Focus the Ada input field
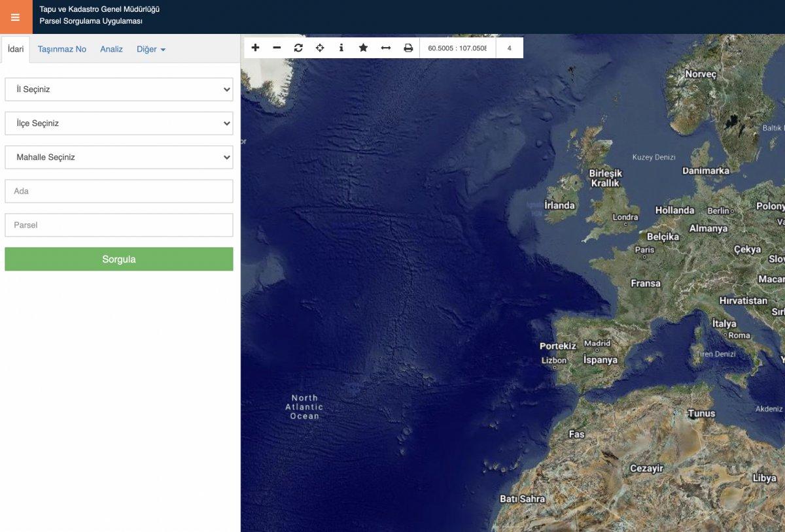 click(x=118, y=191)
